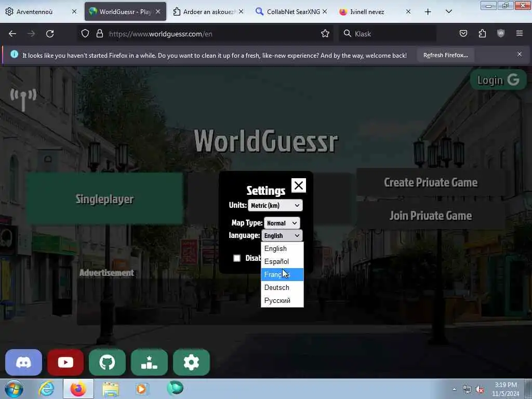Screen dimensions: 532x399
Task: Show hidden tray icons arrow
Action: 454,390
